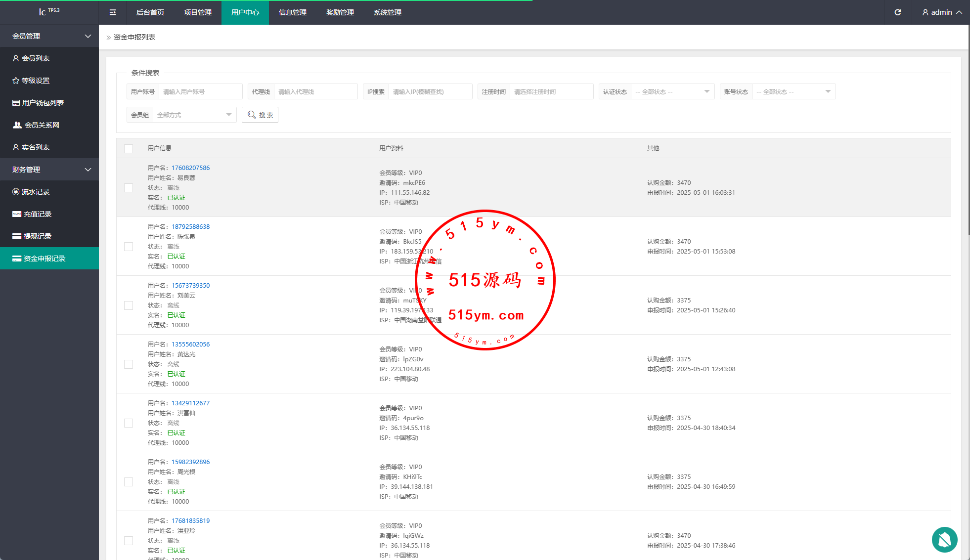Click the 搜索 search button
This screenshot has height=560, width=970.
pyautogui.click(x=260, y=115)
